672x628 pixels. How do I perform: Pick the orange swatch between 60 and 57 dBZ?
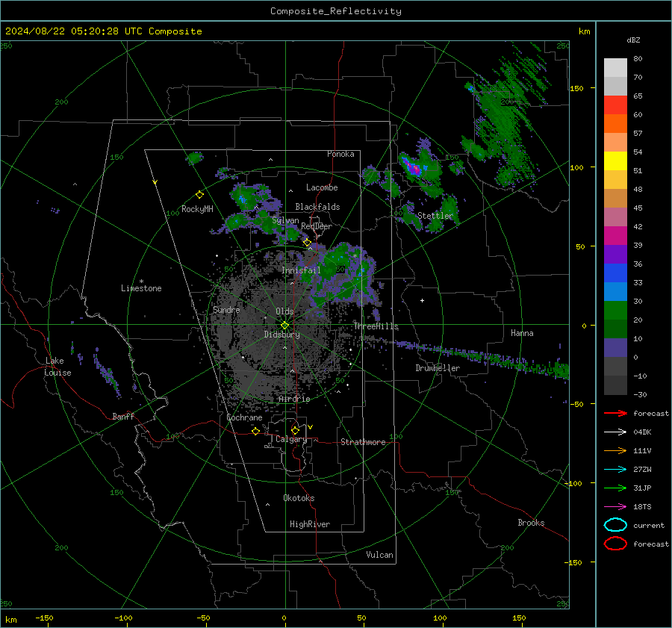[x=615, y=124]
